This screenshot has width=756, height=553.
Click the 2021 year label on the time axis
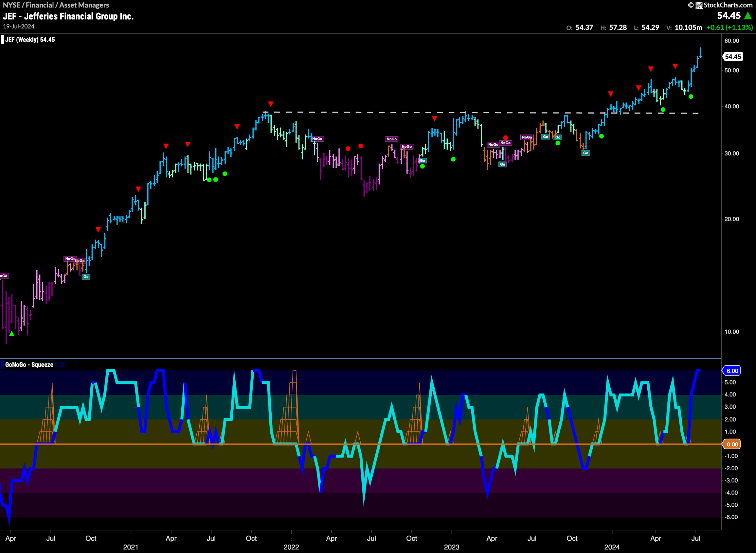pos(131,547)
